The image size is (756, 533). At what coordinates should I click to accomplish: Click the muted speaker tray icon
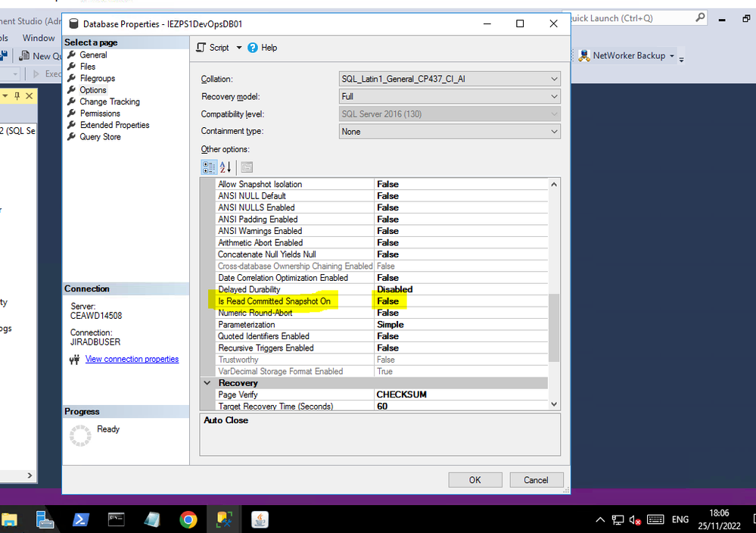(x=636, y=520)
